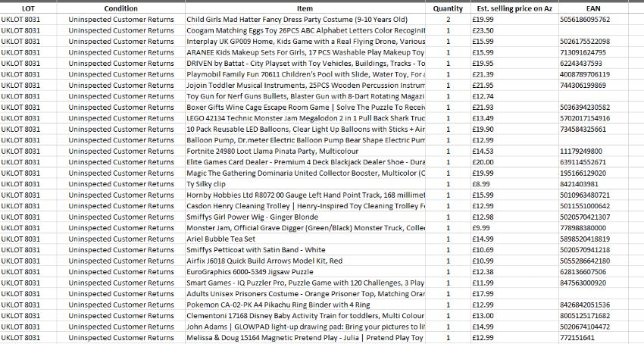Click the Monster Jam Grave Digger cell
Image resolution: width=644 pixels, height=344 pixels.
(x=305, y=227)
